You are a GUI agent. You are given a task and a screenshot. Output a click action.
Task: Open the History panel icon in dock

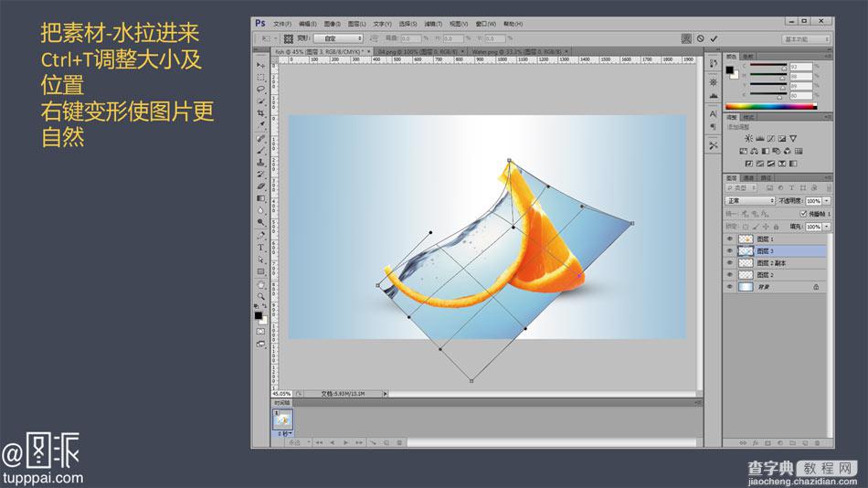pos(713,64)
